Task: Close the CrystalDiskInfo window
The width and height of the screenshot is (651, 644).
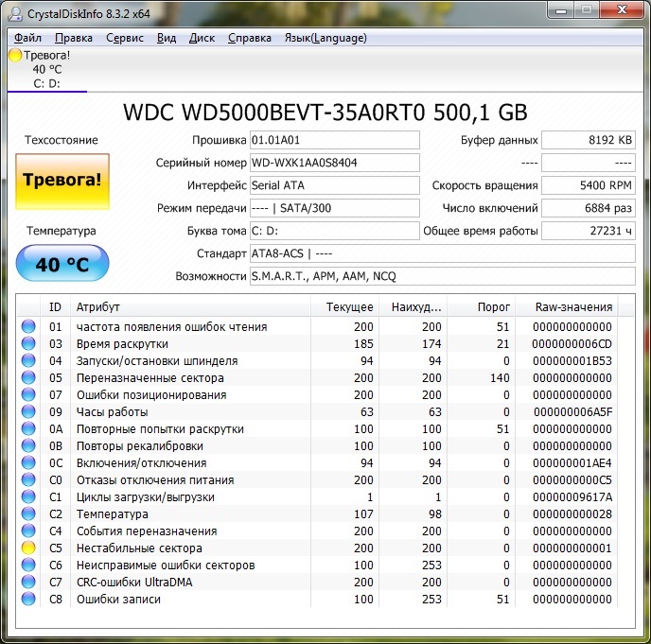Action: (x=622, y=10)
